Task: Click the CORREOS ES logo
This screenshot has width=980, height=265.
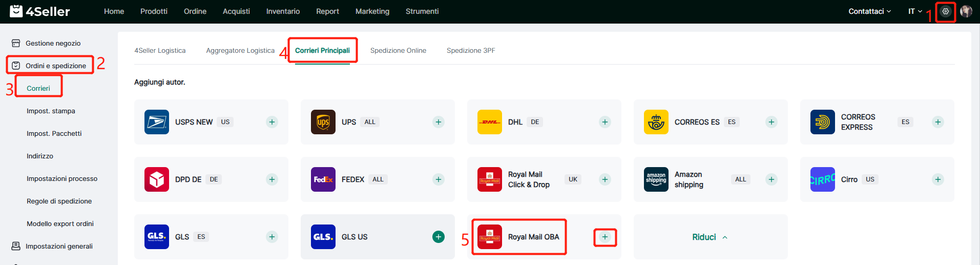Action: [656, 122]
